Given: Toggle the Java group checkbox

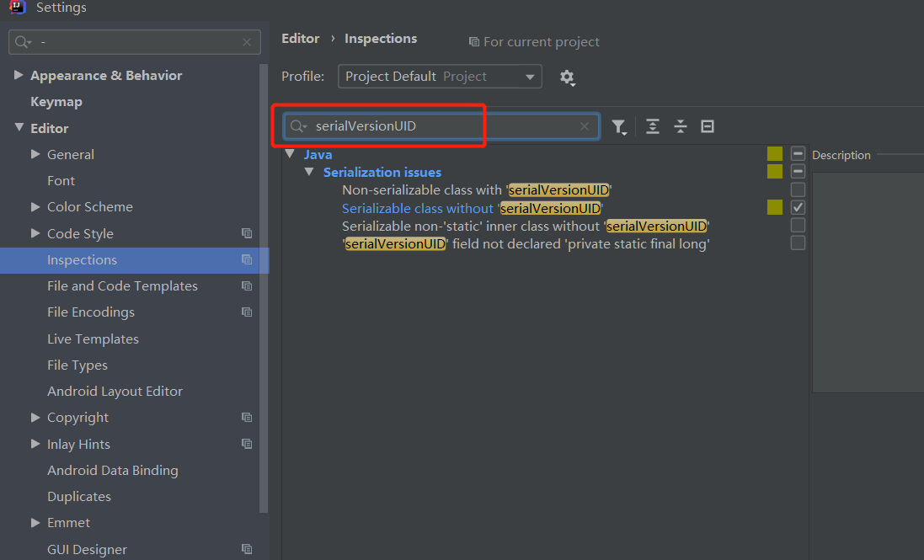Looking at the screenshot, I should coord(798,154).
